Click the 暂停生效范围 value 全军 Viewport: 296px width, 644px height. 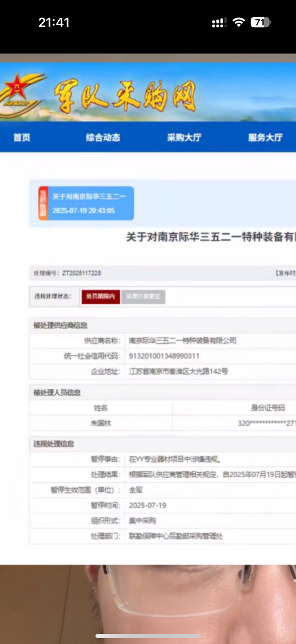pyautogui.click(x=136, y=490)
